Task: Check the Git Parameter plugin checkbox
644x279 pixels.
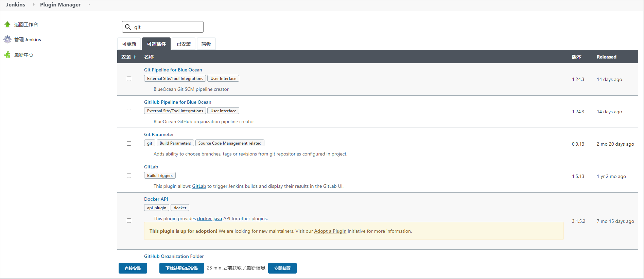Action: coord(129,144)
